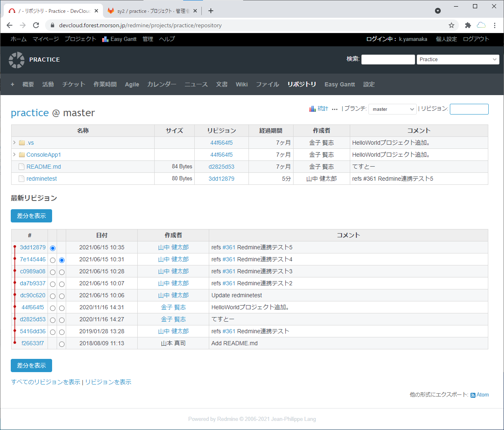Open the README.md file link
Viewport: 504px width, 430px height.
pos(43,167)
